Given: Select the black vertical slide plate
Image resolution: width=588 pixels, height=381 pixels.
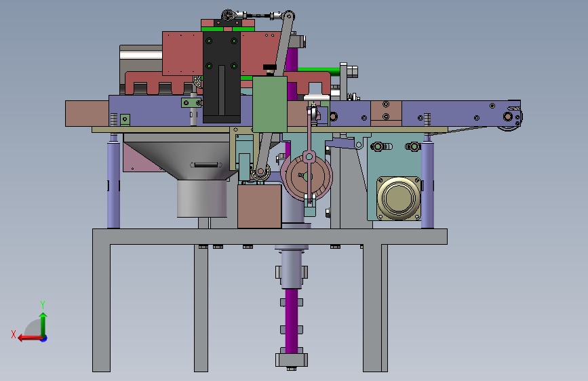Looking at the screenshot, I should coord(222,77).
